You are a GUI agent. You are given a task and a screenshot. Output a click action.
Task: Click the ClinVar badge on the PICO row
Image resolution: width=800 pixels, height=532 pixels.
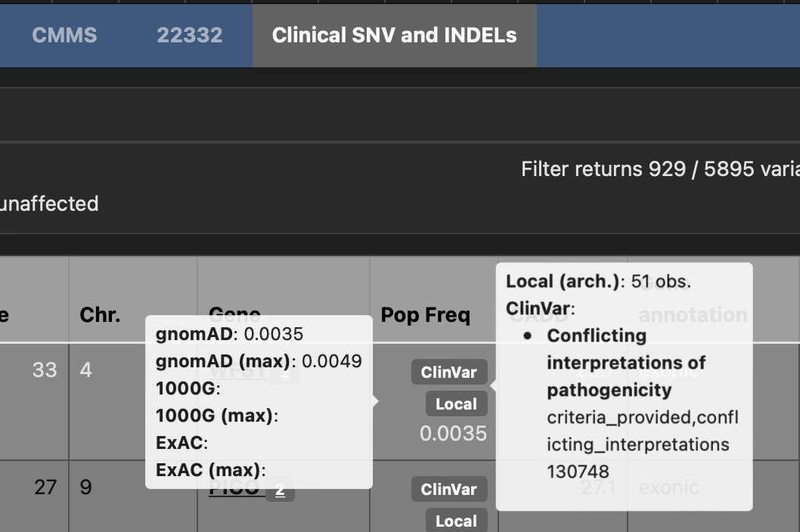(448, 488)
